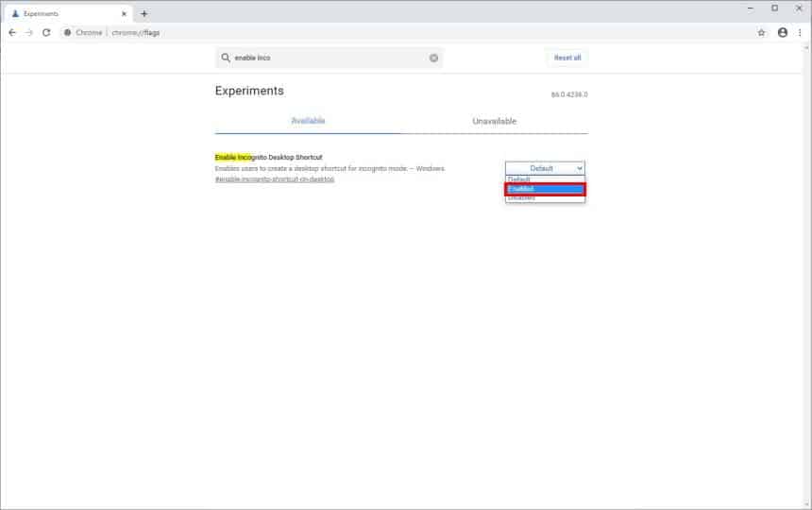
Task: Choose Disabled from the dropdown list
Action: [x=545, y=197]
